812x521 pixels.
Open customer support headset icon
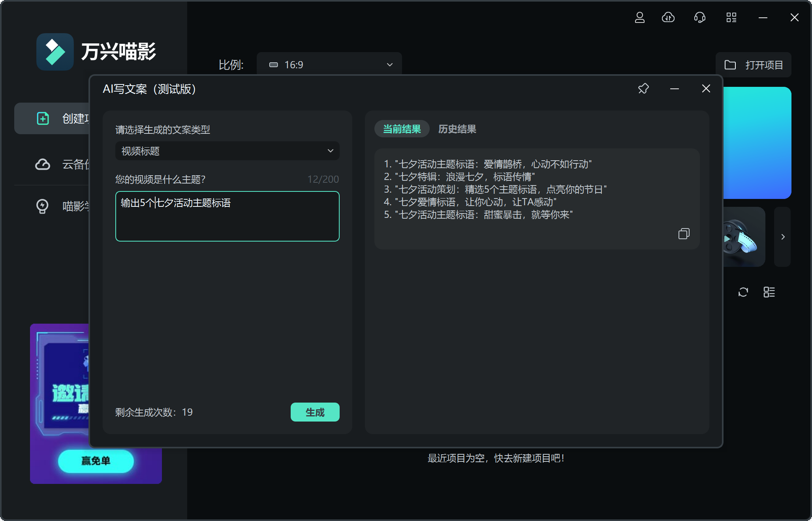coord(699,18)
